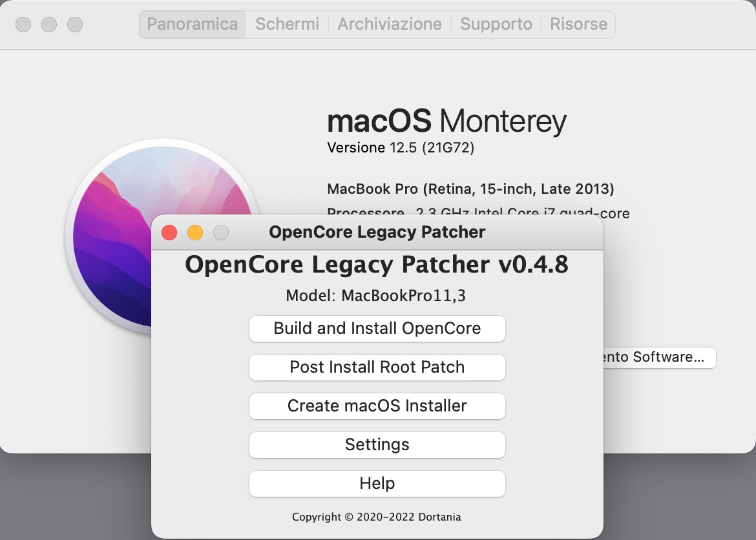Screen dimensions: 756x540
Task: Choose Create macOS Installer
Action: coord(377,406)
